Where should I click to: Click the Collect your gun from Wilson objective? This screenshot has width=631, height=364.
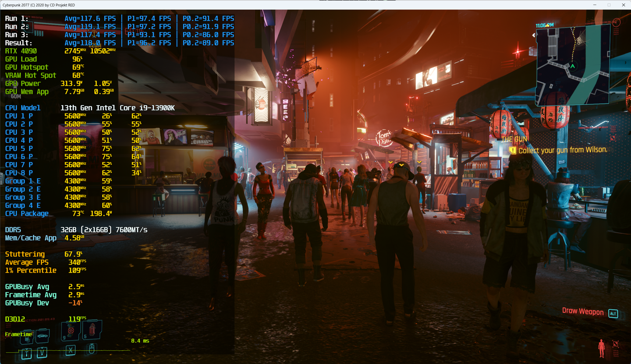pyautogui.click(x=563, y=150)
